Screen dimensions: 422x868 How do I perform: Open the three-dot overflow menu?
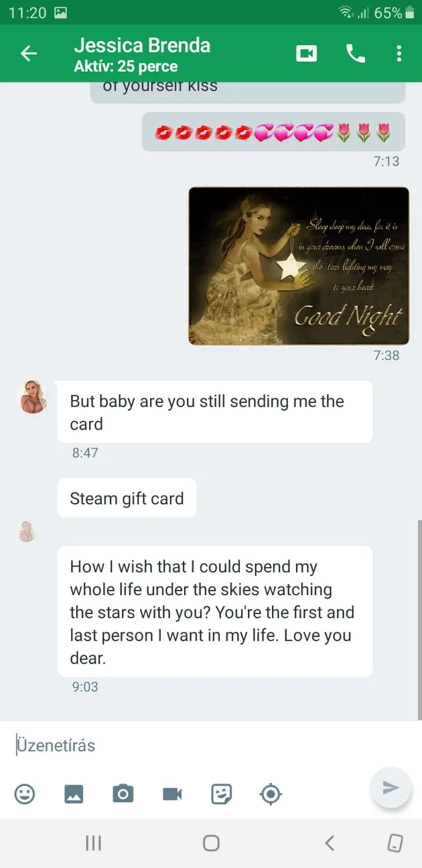[399, 54]
